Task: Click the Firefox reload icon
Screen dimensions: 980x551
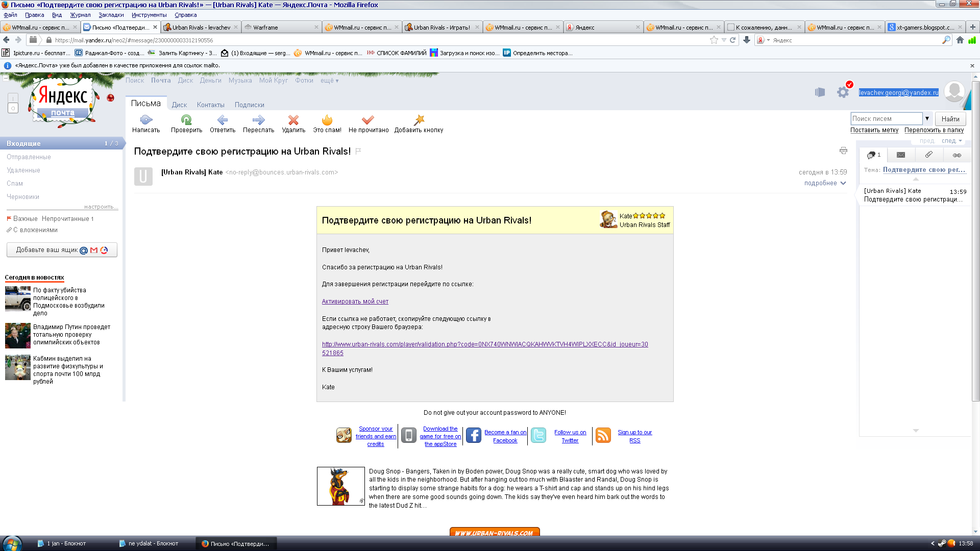Action: (x=732, y=40)
